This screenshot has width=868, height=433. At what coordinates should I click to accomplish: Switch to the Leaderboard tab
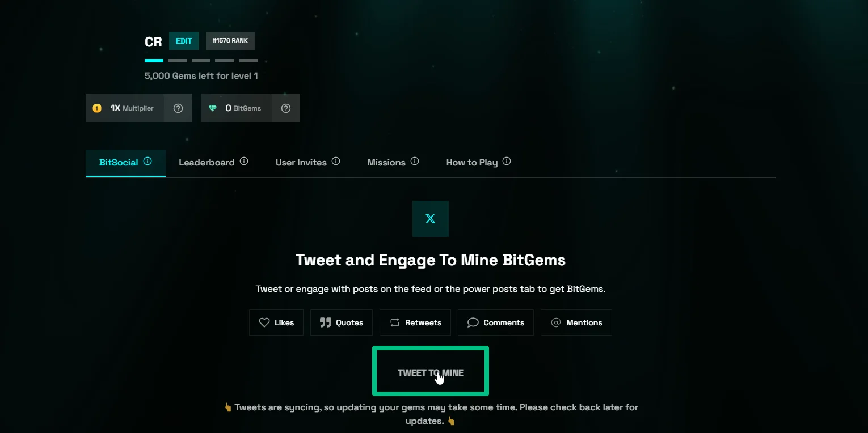pyautogui.click(x=207, y=163)
